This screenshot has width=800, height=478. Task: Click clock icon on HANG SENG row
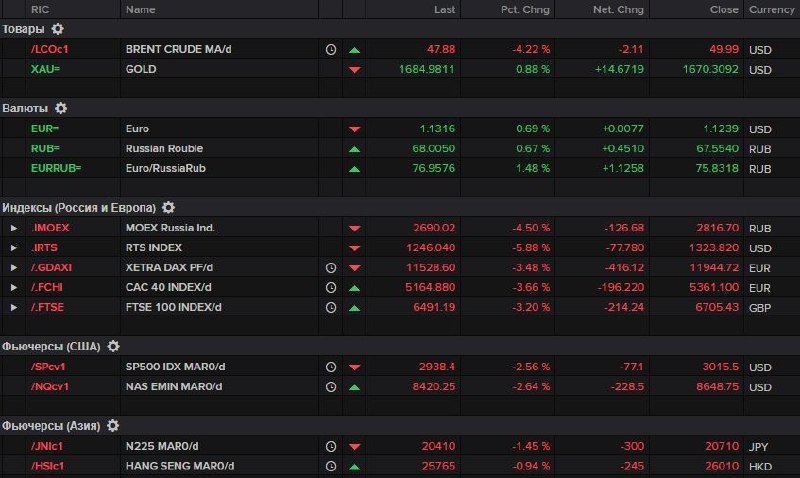331,466
